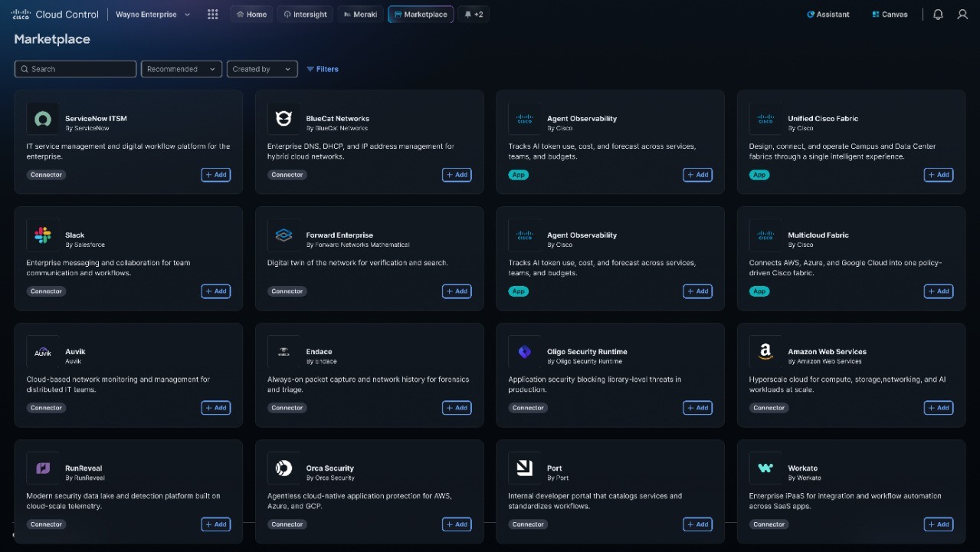The width and height of the screenshot is (980, 552).
Task: Click the "By Oligo Security Runtime" author text
Action: pyautogui.click(x=585, y=361)
